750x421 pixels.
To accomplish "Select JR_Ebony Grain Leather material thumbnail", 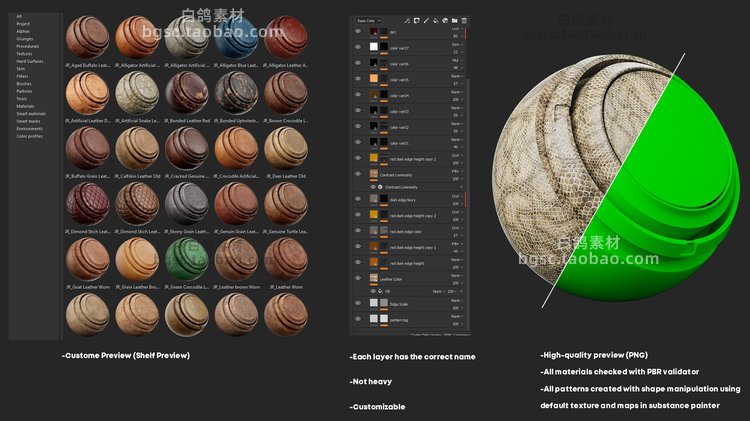I will click(x=187, y=204).
